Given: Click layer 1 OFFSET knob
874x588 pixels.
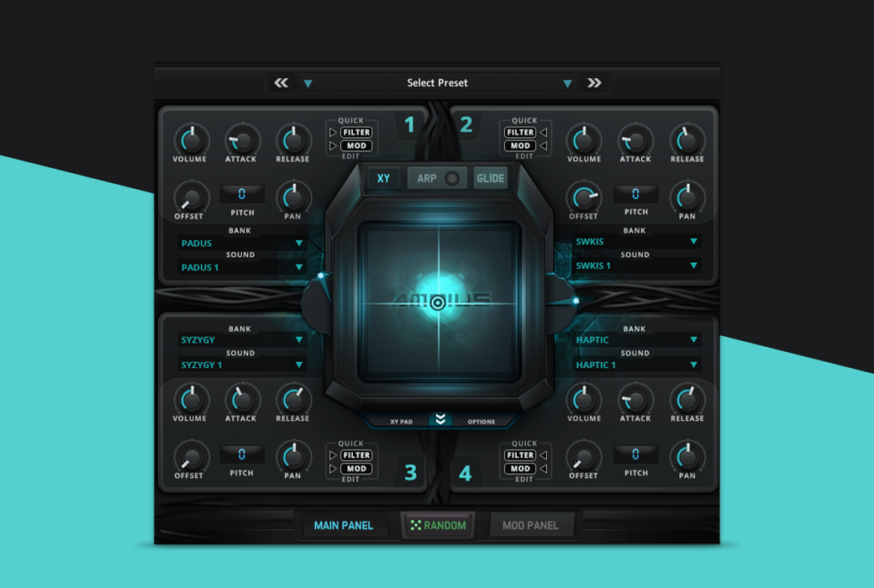Looking at the screenshot, I should 192,197.
